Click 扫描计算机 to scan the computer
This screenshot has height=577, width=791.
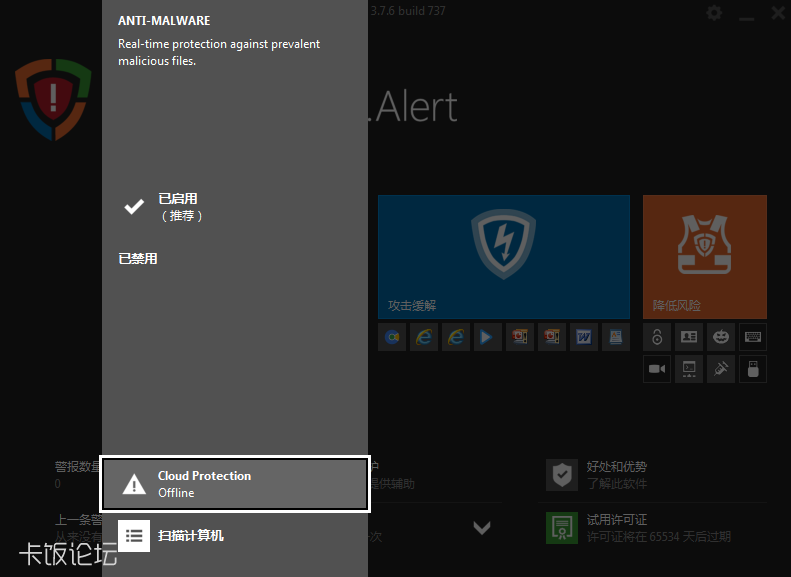(x=190, y=535)
